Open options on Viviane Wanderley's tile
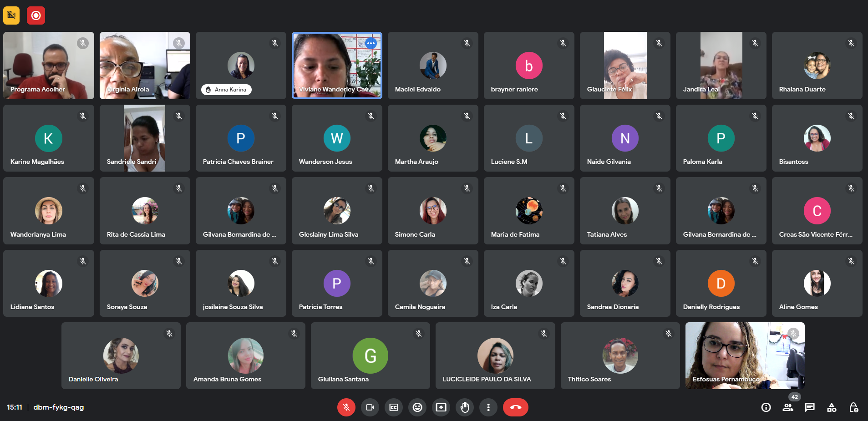The width and height of the screenshot is (868, 421). tap(371, 43)
